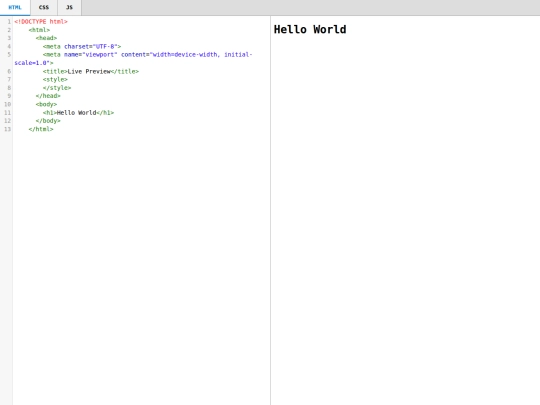Open the CSS tab
This screenshot has height=405, width=540.
pyautogui.click(x=44, y=7)
